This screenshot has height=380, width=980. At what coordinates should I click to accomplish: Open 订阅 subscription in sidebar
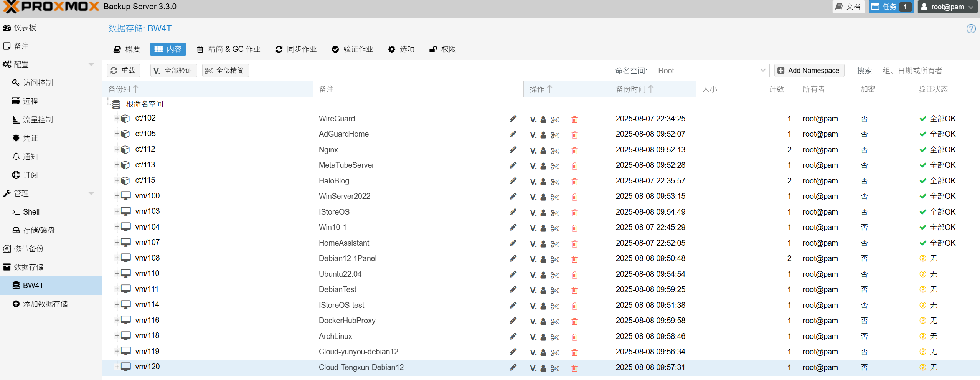coord(51,175)
